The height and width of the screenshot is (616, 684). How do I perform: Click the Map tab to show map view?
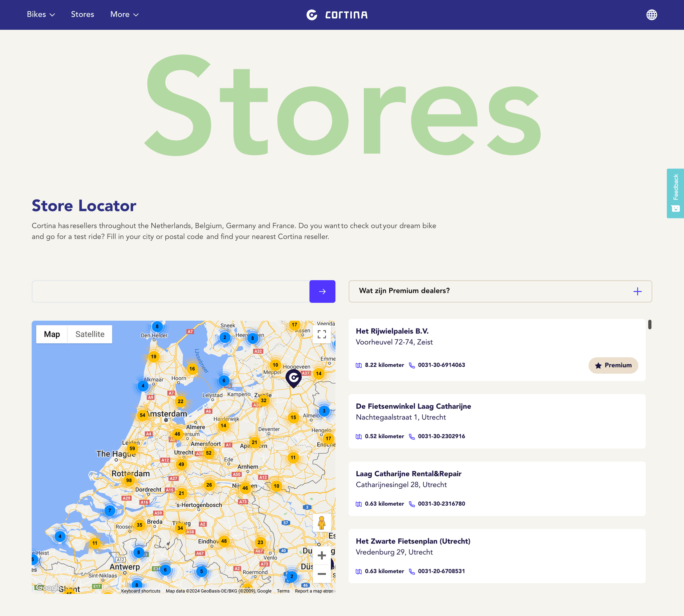(52, 334)
